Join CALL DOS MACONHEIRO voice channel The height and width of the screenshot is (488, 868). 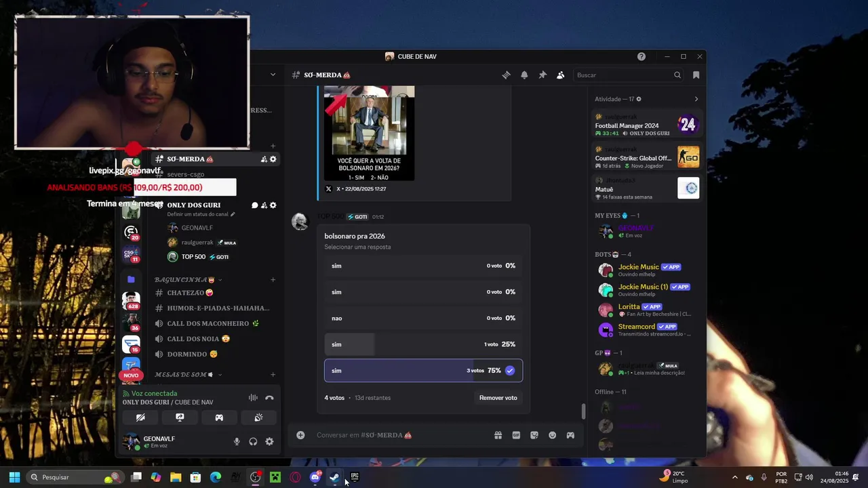tap(214, 323)
